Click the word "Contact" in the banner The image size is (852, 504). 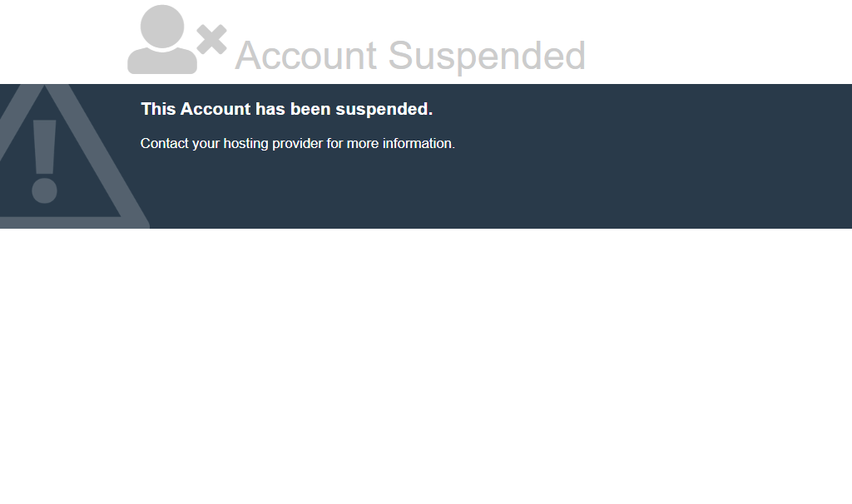[x=165, y=143]
